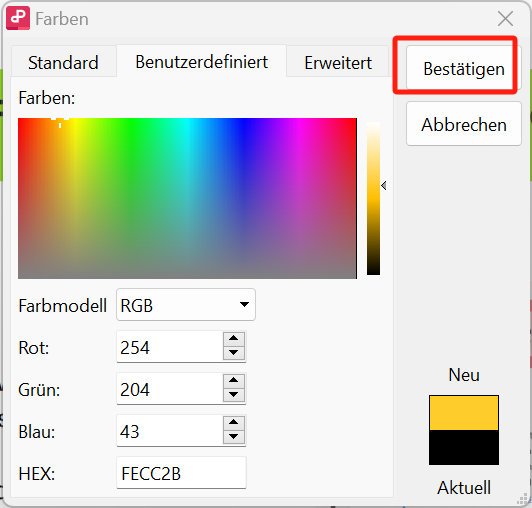Switch to the Erweitert tab
The height and width of the screenshot is (508, 532).
(338, 62)
